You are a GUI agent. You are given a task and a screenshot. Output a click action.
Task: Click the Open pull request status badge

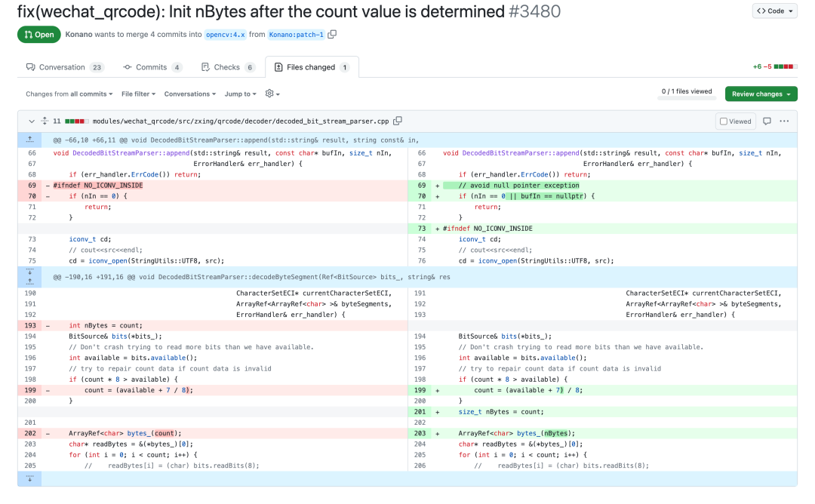[x=39, y=34]
